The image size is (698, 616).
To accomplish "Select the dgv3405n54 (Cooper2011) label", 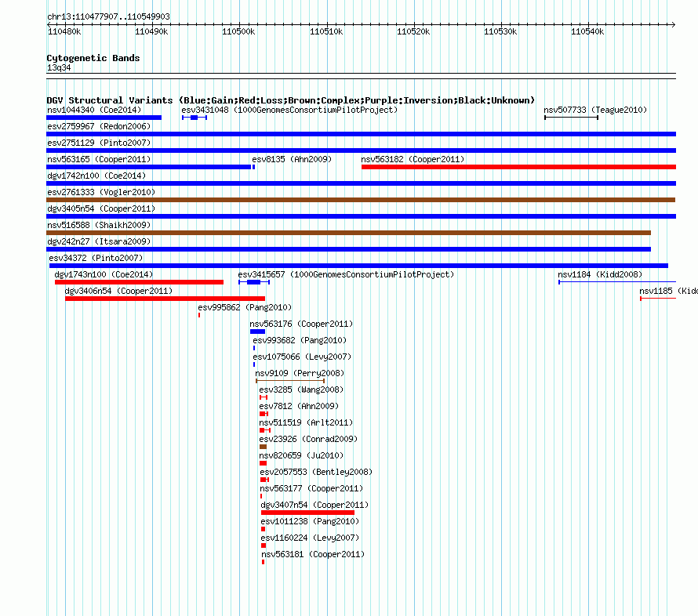I will pyautogui.click(x=101, y=208).
